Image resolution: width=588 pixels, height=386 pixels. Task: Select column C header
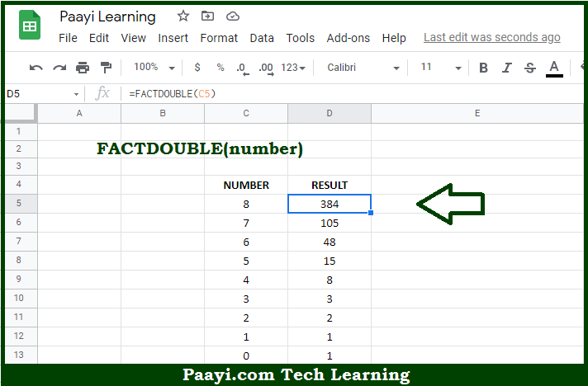click(246, 114)
